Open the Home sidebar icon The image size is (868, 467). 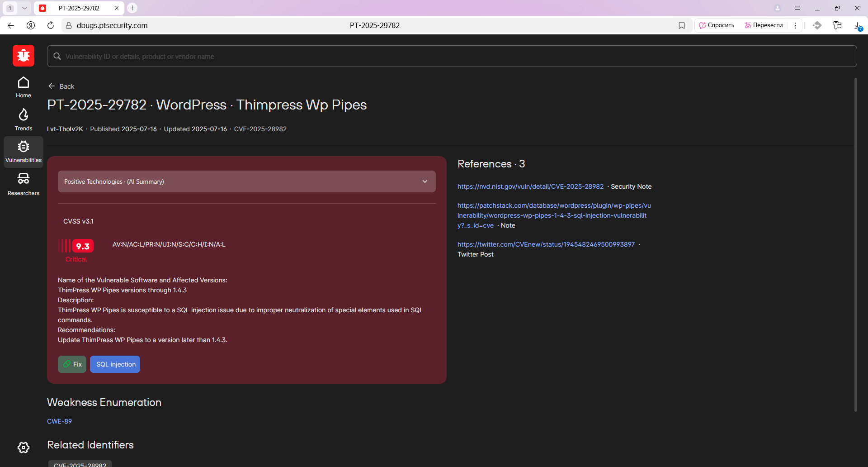[24, 87]
